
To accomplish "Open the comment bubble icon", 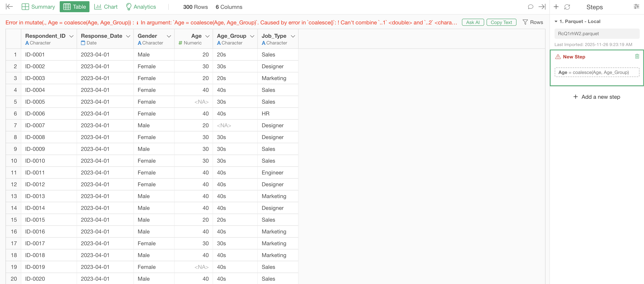I will [530, 7].
